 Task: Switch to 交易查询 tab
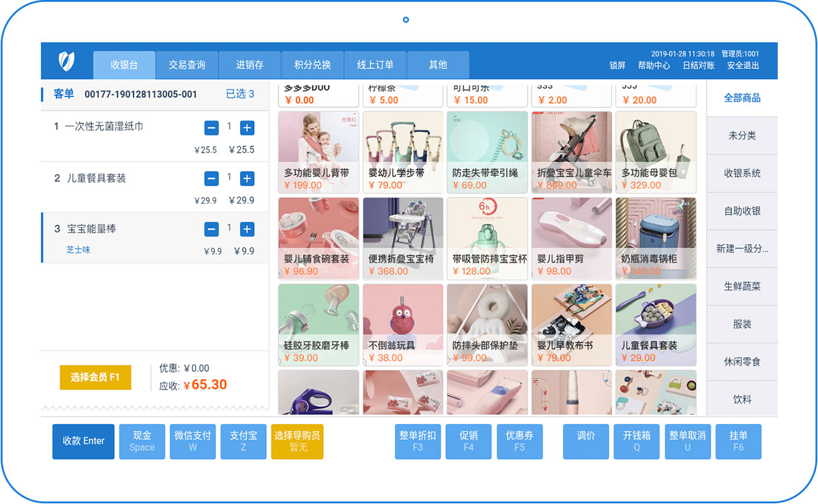(187, 65)
